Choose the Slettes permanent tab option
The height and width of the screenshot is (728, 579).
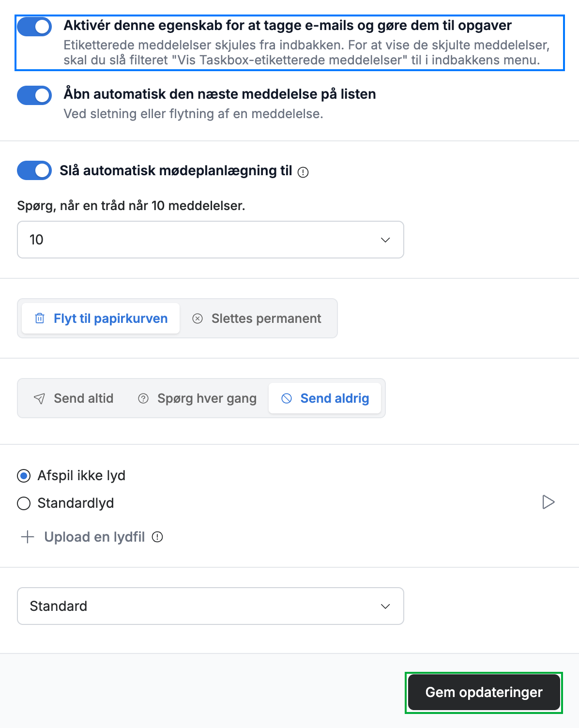click(x=257, y=318)
